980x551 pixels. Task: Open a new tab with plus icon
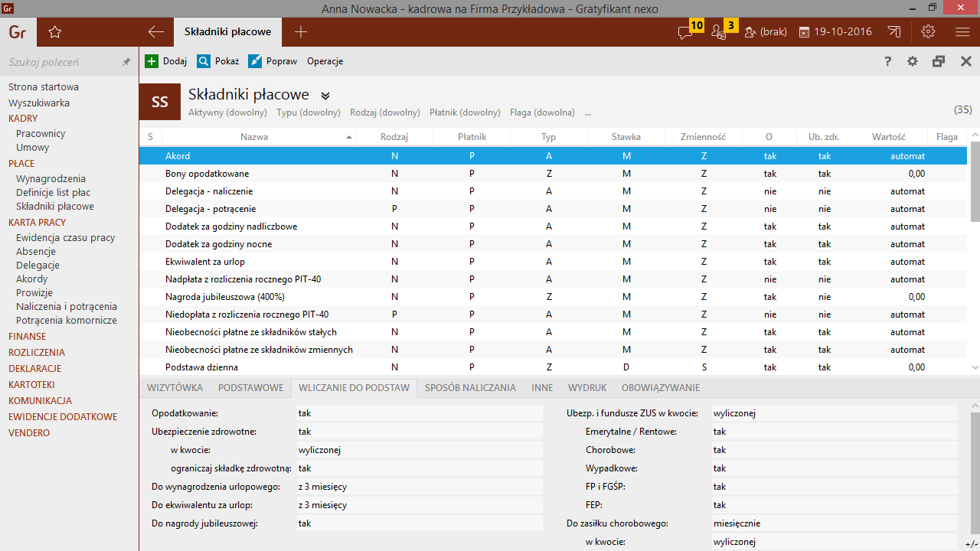click(x=301, y=32)
